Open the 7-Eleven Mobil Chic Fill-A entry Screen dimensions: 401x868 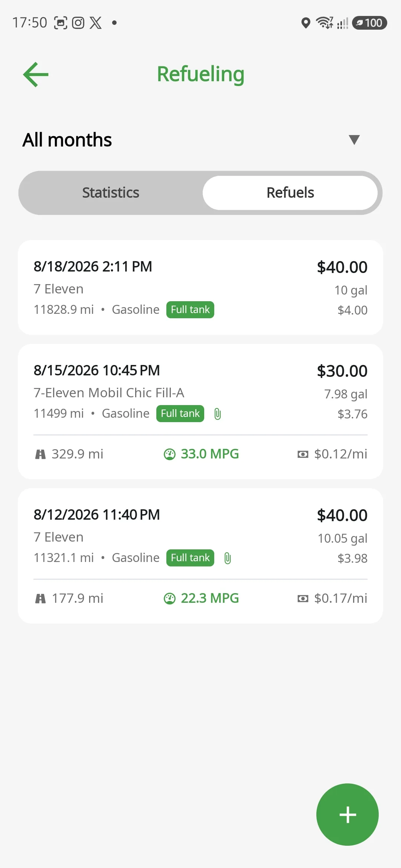click(200, 411)
